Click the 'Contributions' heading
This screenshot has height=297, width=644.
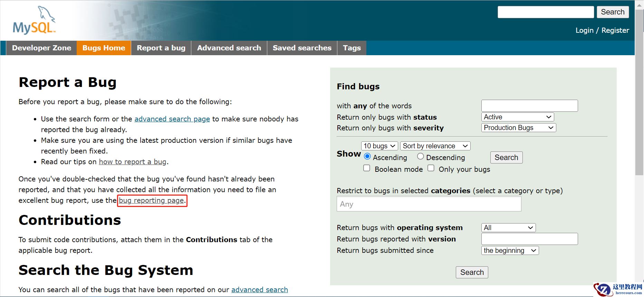pyautogui.click(x=70, y=220)
